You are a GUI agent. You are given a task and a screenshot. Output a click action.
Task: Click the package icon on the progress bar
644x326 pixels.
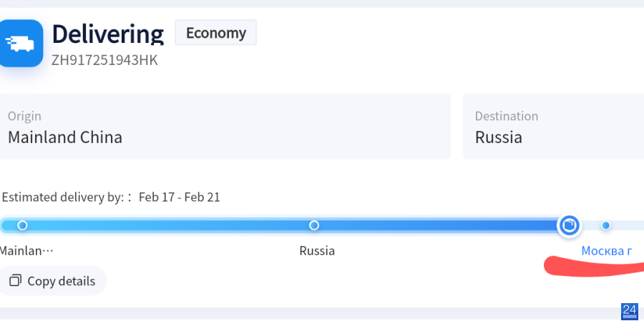pyautogui.click(x=570, y=225)
